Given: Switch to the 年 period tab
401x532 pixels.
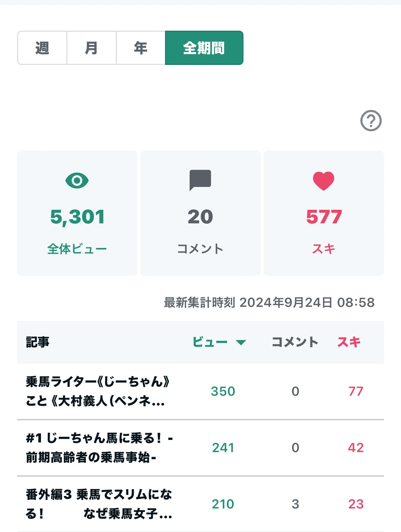Looking at the screenshot, I should point(140,48).
